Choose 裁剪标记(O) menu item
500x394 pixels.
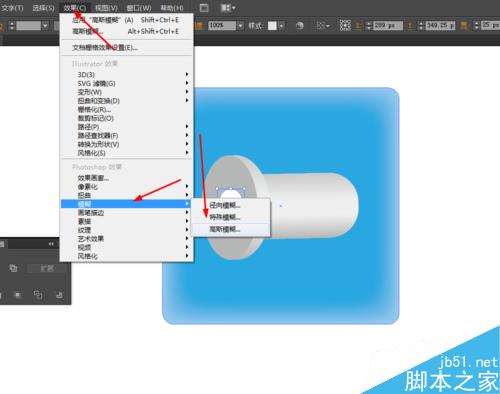point(126,118)
